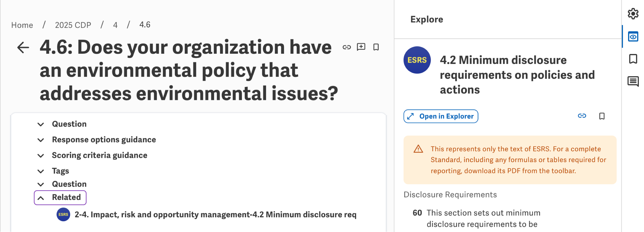This screenshot has height=232, width=644.
Task: Go to Home breadcrumb
Action: tap(22, 25)
